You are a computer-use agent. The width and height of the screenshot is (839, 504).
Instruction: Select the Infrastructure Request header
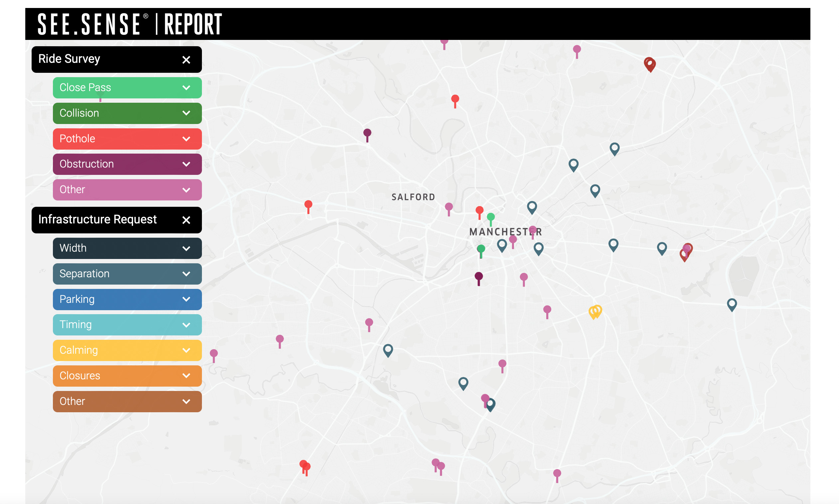102,220
